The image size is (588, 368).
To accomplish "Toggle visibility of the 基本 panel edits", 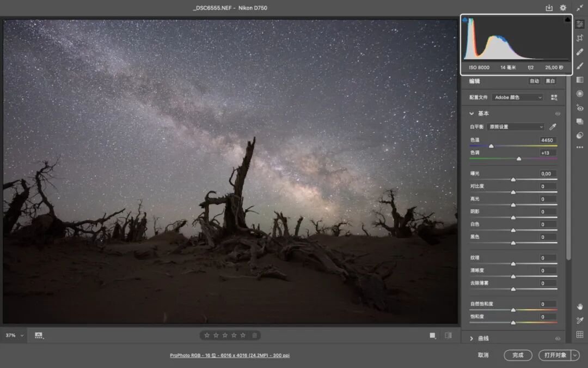I will tap(558, 113).
